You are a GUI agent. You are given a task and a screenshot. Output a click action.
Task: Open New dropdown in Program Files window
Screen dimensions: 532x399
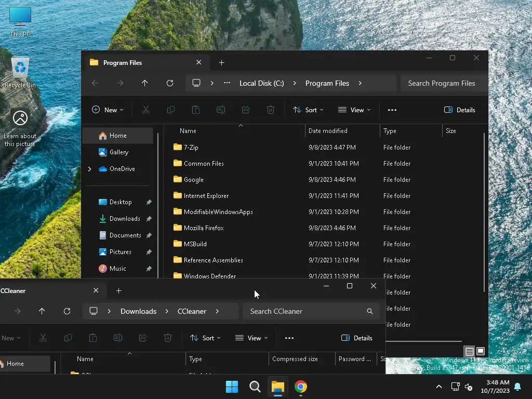click(x=108, y=110)
